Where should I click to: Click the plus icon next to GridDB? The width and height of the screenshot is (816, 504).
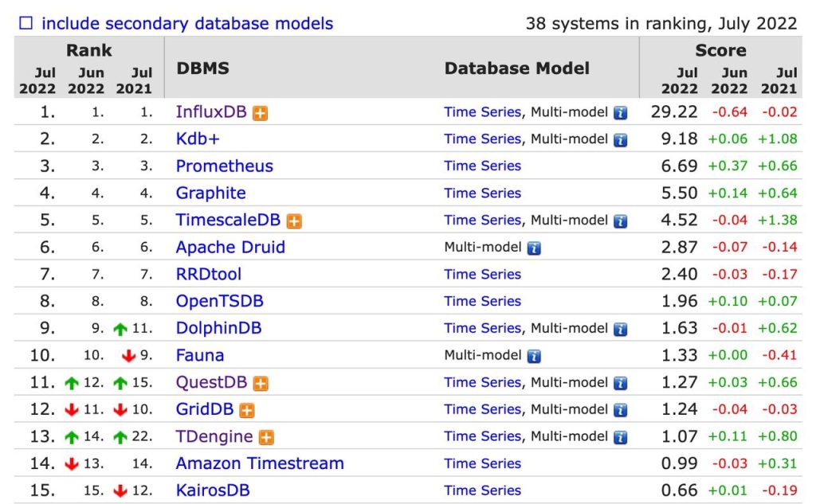(245, 409)
